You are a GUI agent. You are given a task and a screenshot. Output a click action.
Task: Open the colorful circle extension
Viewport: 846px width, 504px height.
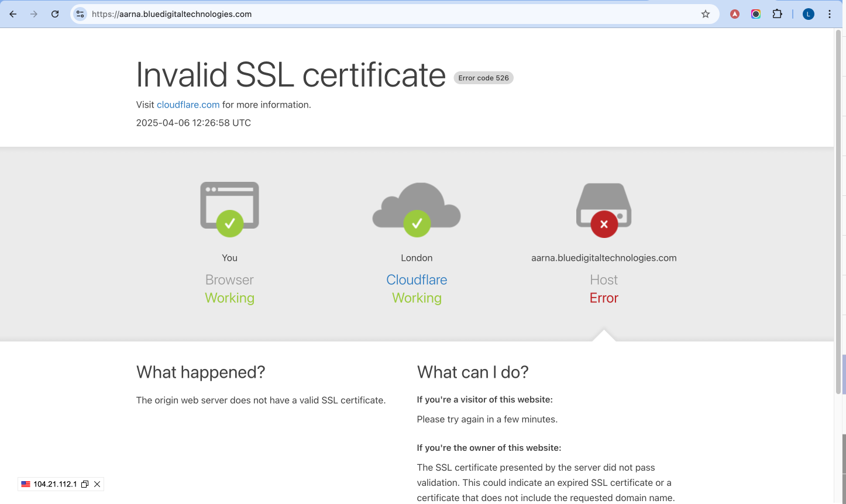[756, 14]
